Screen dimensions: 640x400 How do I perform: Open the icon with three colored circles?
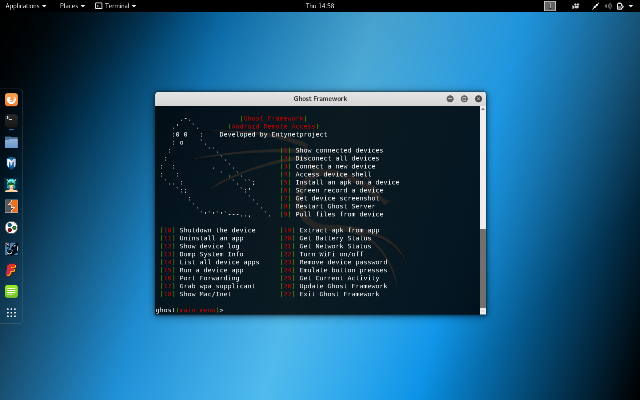[11, 227]
